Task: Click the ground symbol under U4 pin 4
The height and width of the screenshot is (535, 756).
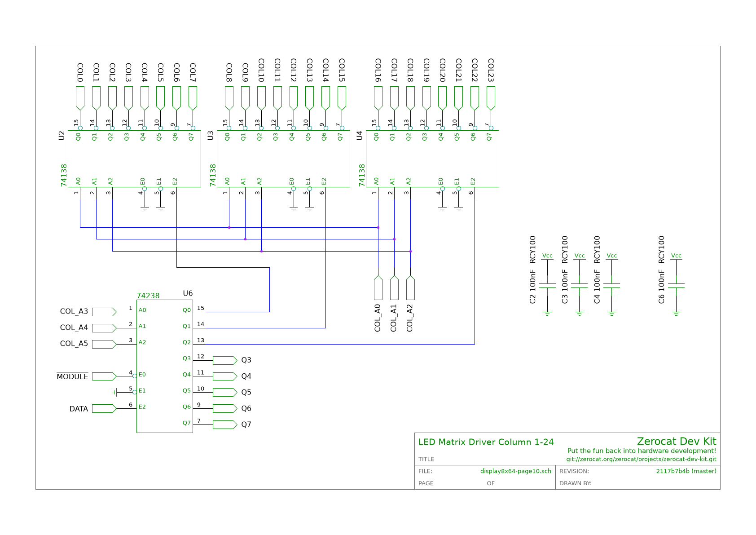Action: coord(442,208)
